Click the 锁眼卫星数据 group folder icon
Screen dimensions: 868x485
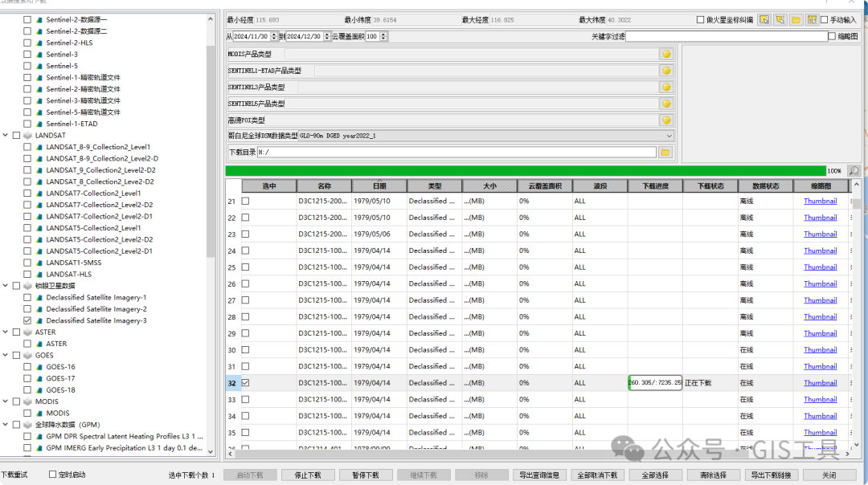27,286
